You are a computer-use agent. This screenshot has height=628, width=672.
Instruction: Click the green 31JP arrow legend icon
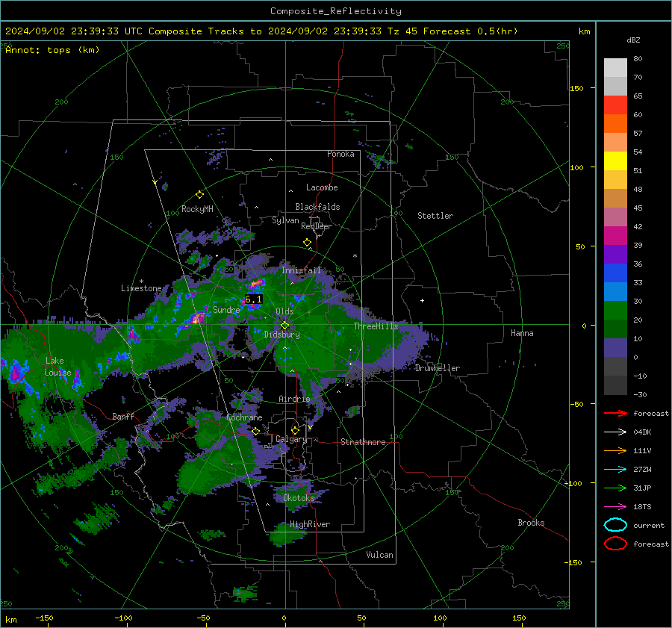(x=615, y=488)
